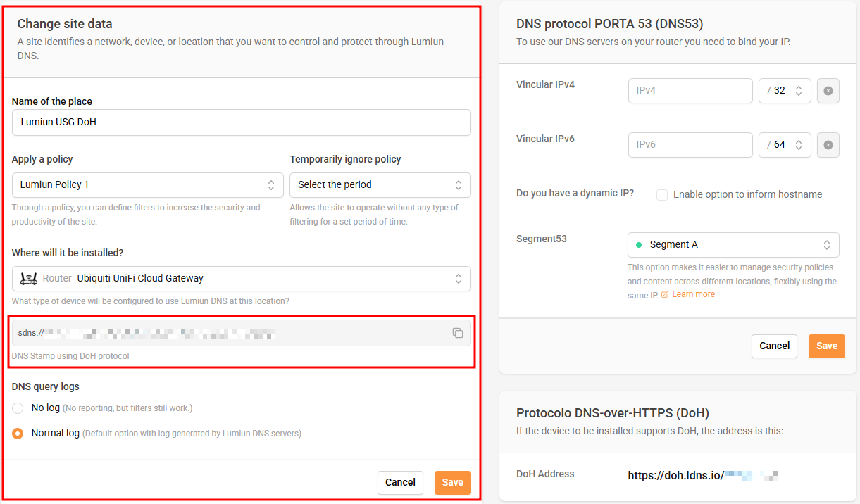Click the Name of the place field
The height and width of the screenshot is (504, 860).
tap(241, 122)
